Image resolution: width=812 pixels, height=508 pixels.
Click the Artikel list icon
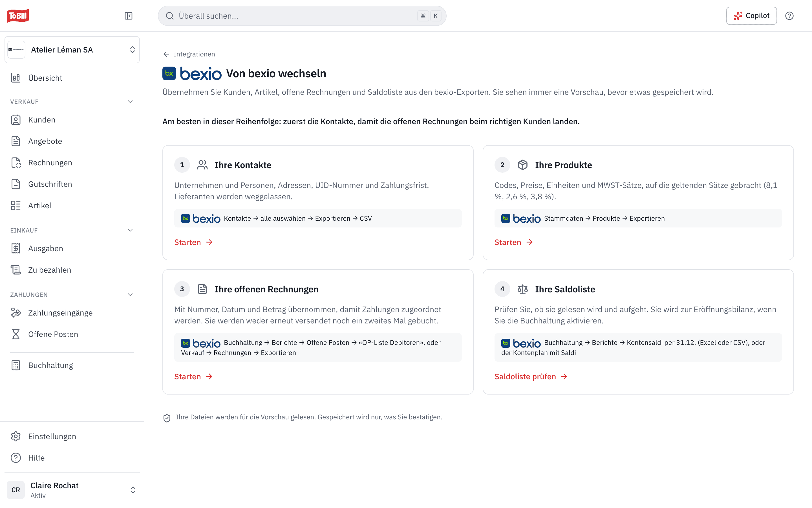[x=16, y=206]
